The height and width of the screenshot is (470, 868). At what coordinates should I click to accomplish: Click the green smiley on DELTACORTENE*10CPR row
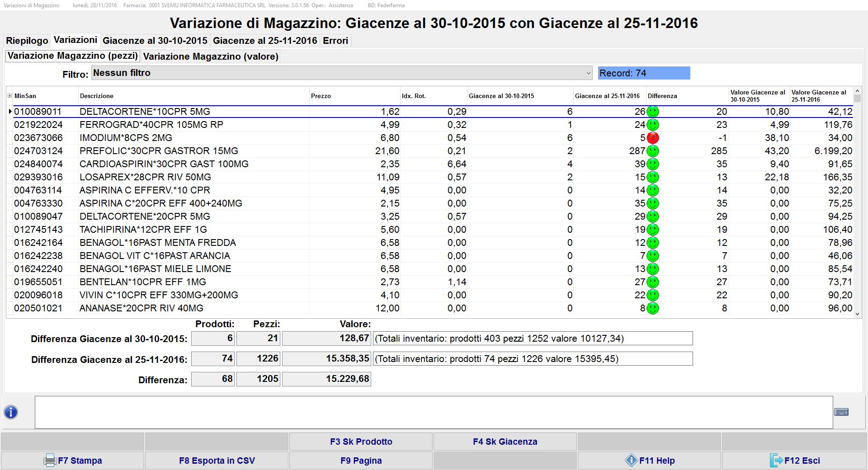pos(652,112)
